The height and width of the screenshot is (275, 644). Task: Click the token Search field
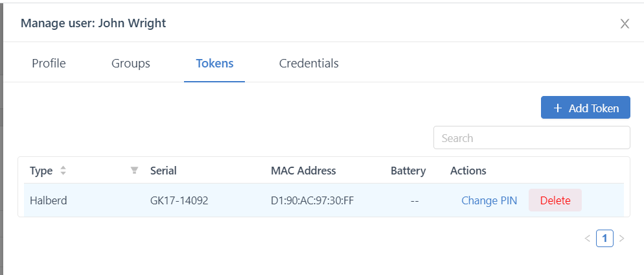click(x=531, y=137)
